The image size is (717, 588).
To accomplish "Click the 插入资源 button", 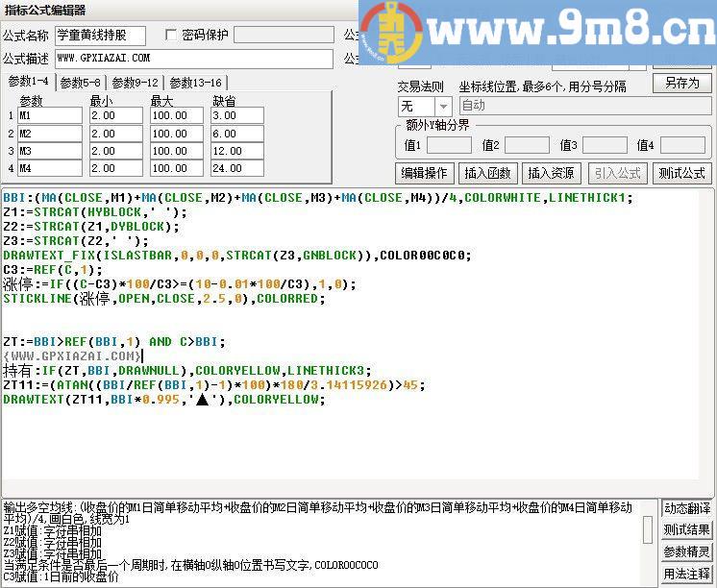I will pos(551,173).
